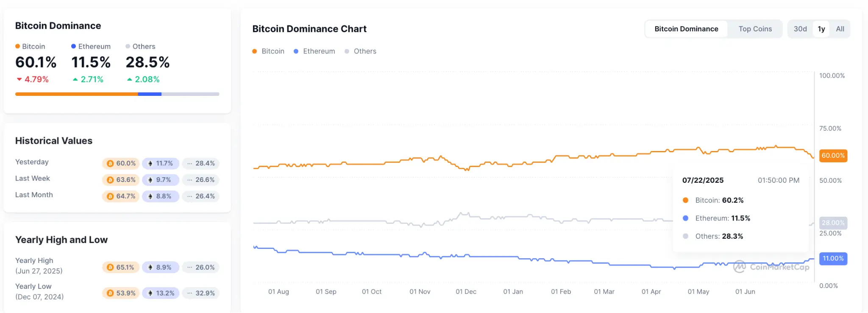
Task: Select the 1y time range
Action: coord(821,29)
